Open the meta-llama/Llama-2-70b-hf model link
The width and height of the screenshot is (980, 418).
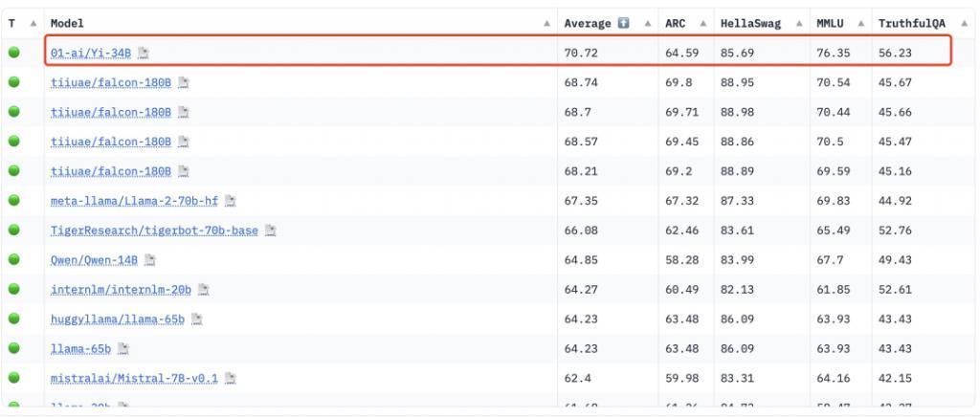(x=134, y=202)
